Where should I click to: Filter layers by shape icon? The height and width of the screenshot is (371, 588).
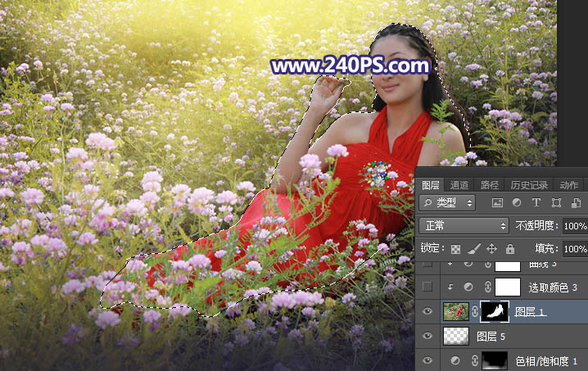(556, 203)
